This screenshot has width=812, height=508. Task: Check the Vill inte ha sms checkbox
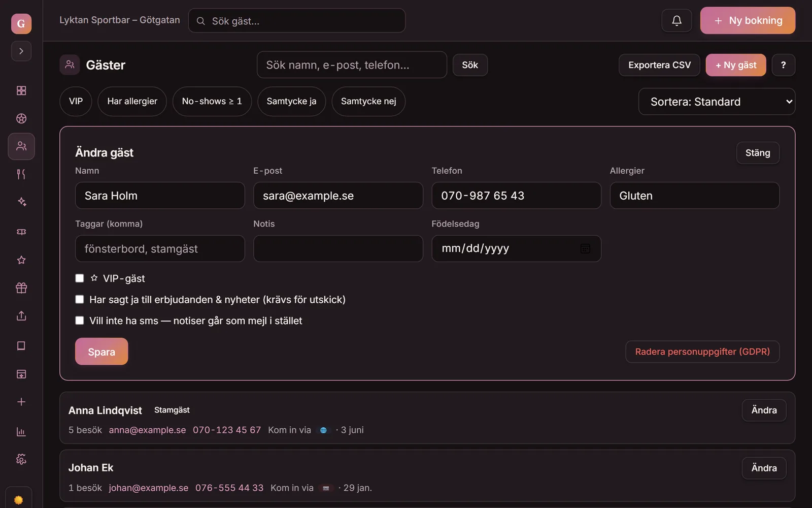tap(80, 321)
